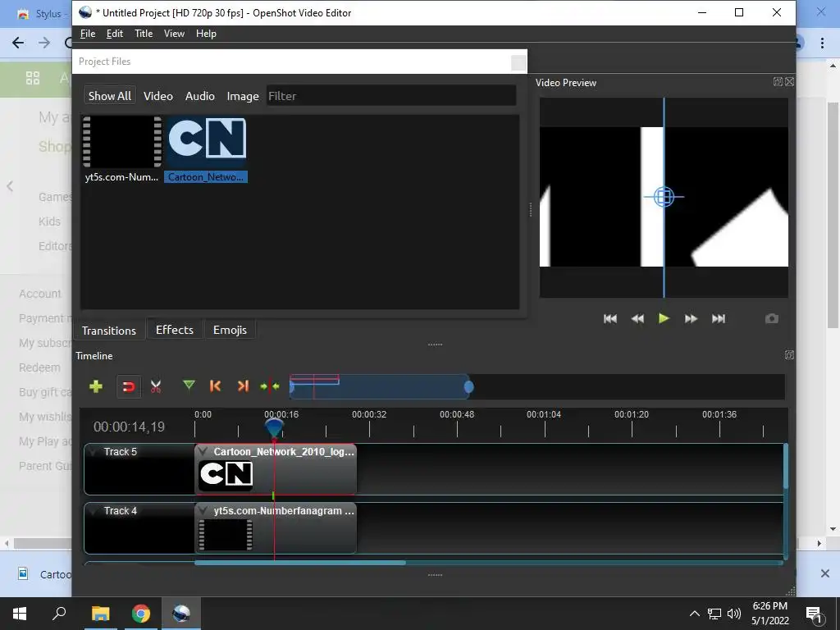Float the Timeline panel
The height and width of the screenshot is (630, 840).
point(789,354)
